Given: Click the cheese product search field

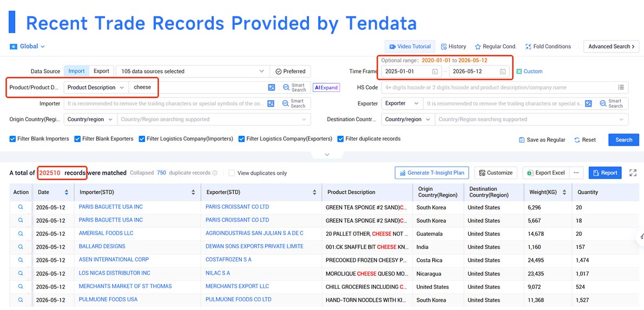Looking at the screenshot, I should [x=197, y=87].
